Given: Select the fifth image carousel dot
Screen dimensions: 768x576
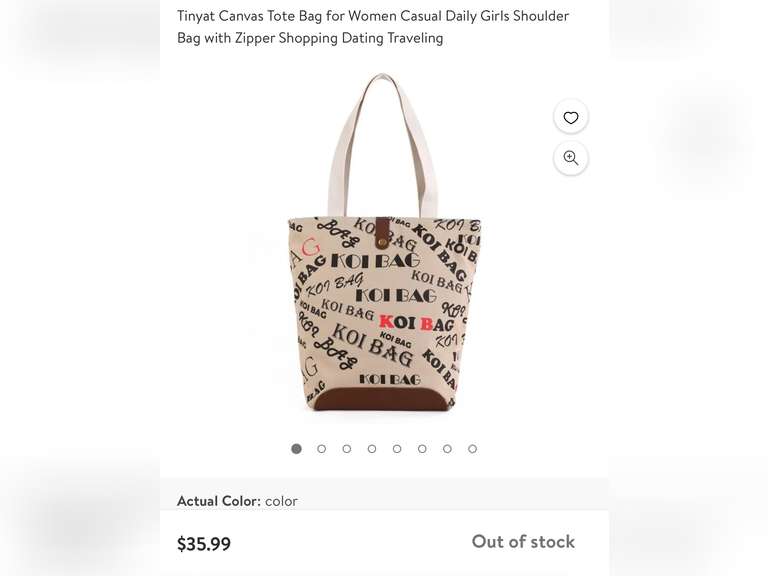Looking at the screenshot, I should coord(397,449).
